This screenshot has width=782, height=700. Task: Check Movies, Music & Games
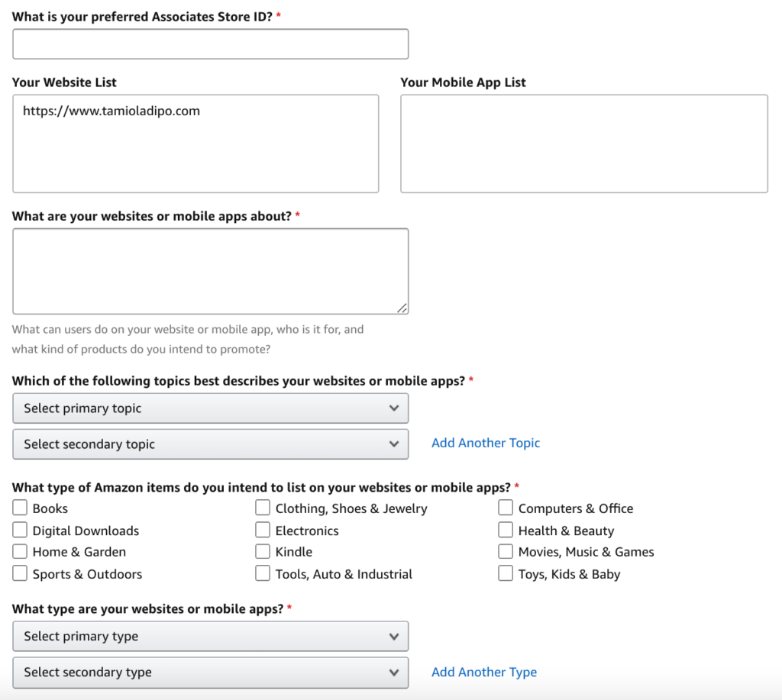506,551
